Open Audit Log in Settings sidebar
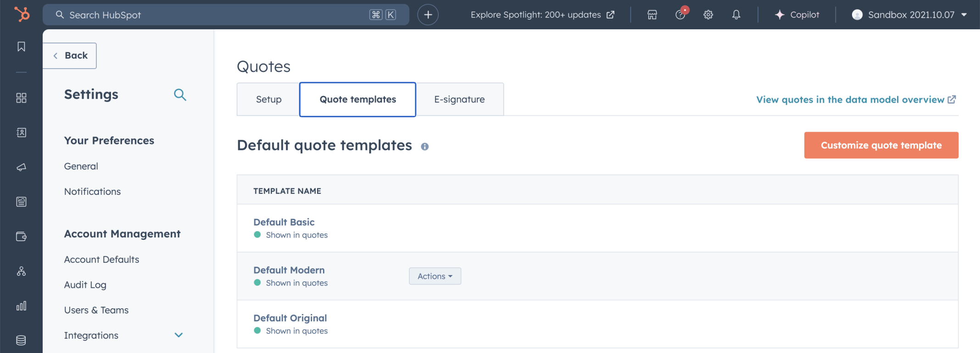Image resolution: width=980 pixels, height=353 pixels. point(85,285)
